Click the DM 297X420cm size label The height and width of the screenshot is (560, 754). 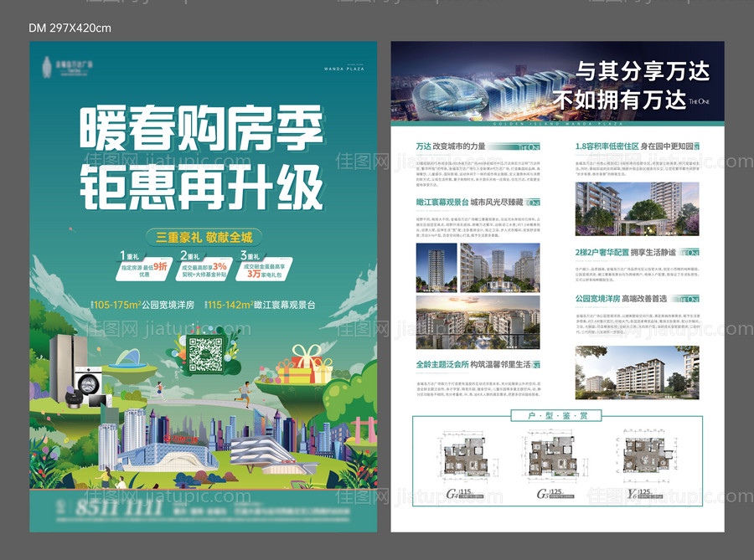click(x=70, y=28)
